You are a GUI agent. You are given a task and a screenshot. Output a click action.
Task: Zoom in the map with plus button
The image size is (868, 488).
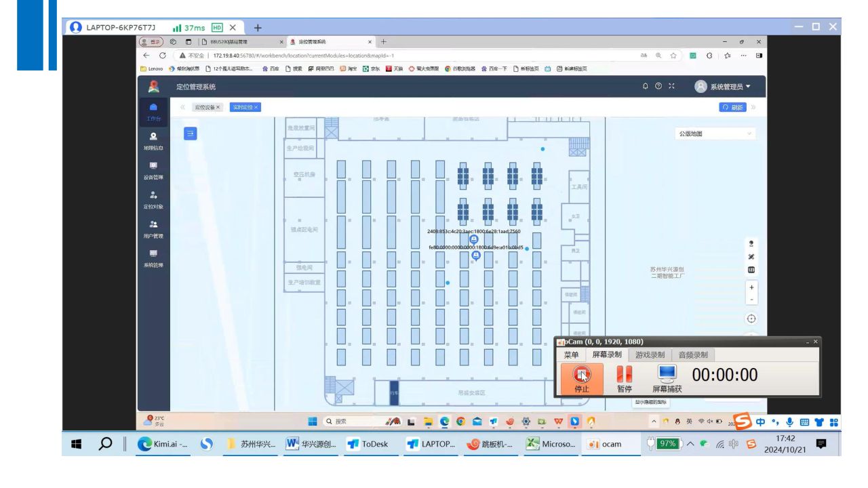751,287
